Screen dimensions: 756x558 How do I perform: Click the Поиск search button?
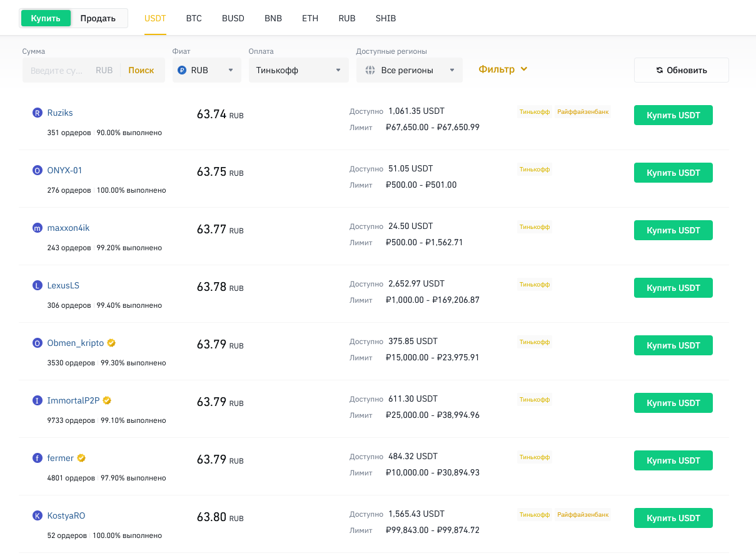141,70
